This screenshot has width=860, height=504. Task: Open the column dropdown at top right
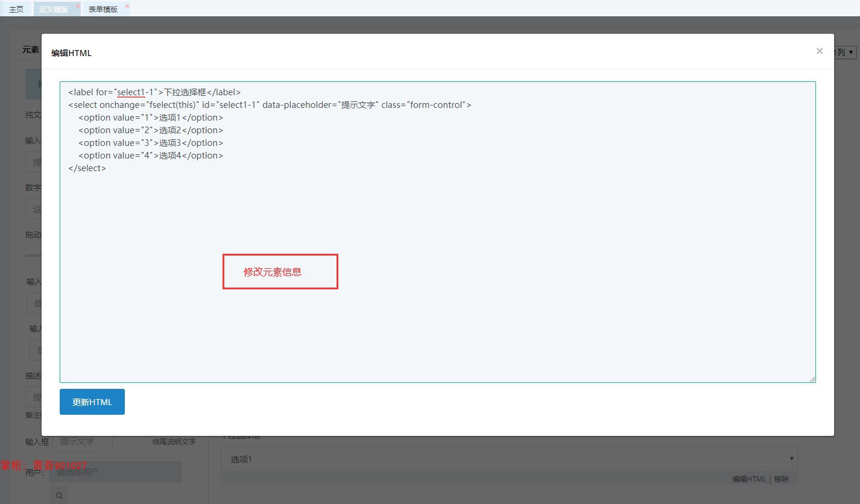point(846,52)
